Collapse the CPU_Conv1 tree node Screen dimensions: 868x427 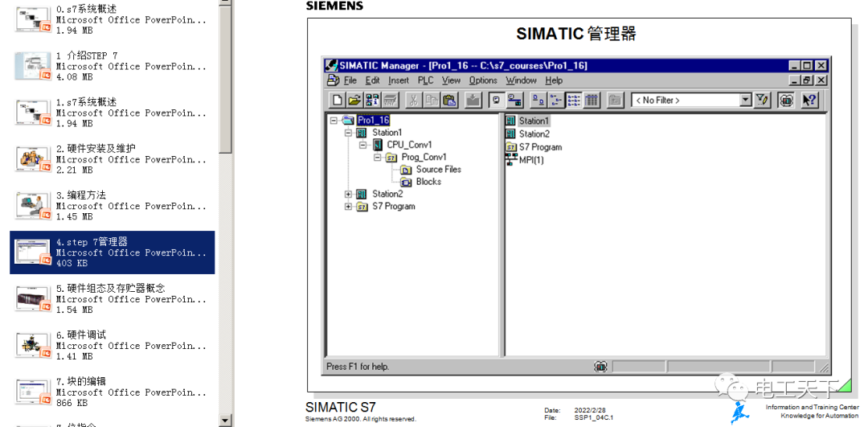pos(363,145)
